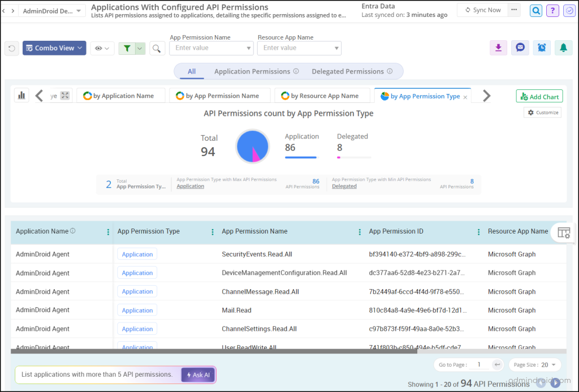Viewport: 579px width, 392px height.
Task: Open the by Resource App Name chart tab
Action: pos(322,96)
